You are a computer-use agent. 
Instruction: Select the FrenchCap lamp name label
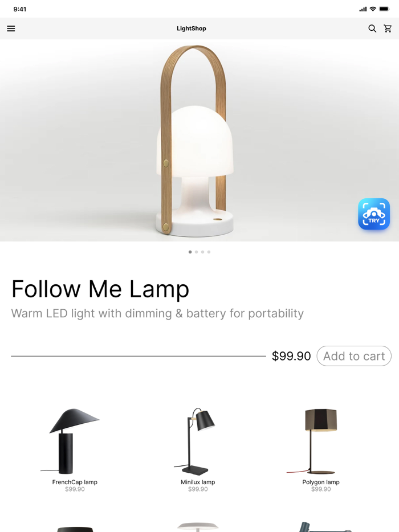click(x=75, y=482)
